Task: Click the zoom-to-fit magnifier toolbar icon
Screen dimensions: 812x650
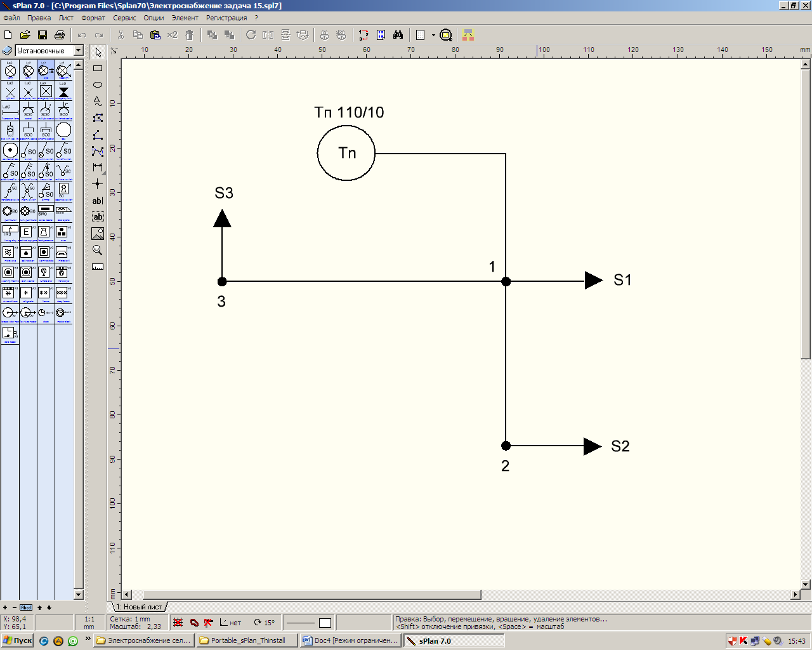Action: pos(446,35)
